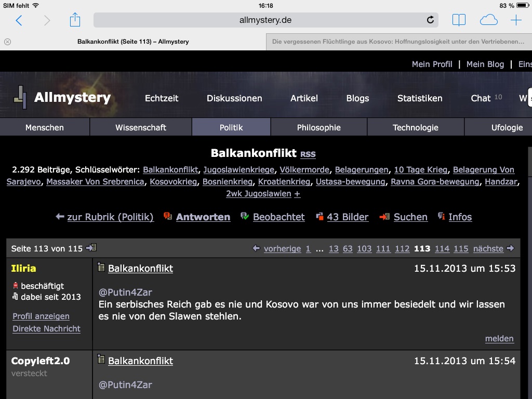Click the jump-to-page icon beside Seite 113 von 115

click(x=91, y=248)
